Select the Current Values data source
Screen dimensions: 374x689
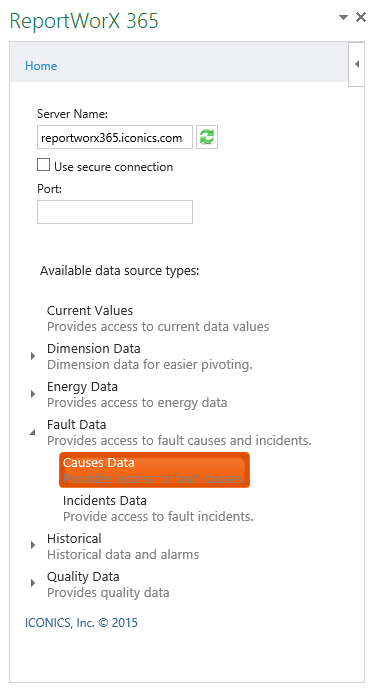[x=158, y=319]
